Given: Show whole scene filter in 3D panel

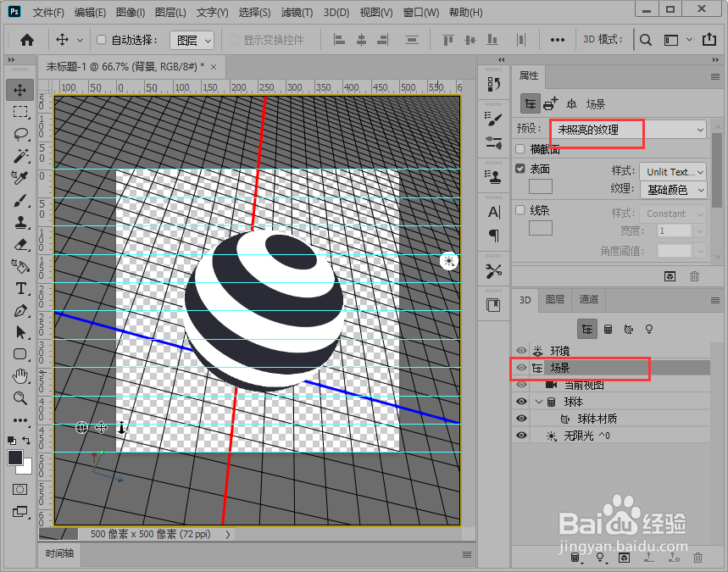Looking at the screenshot, I should tap(586, 329).
